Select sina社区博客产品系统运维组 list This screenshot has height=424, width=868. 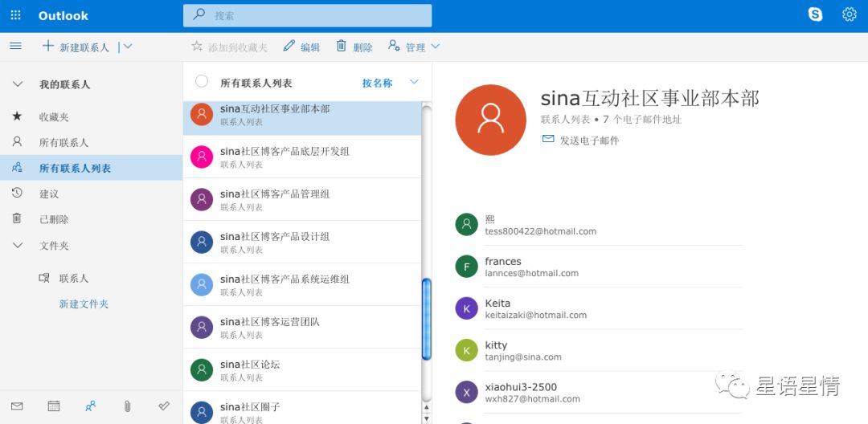[302, 285]
